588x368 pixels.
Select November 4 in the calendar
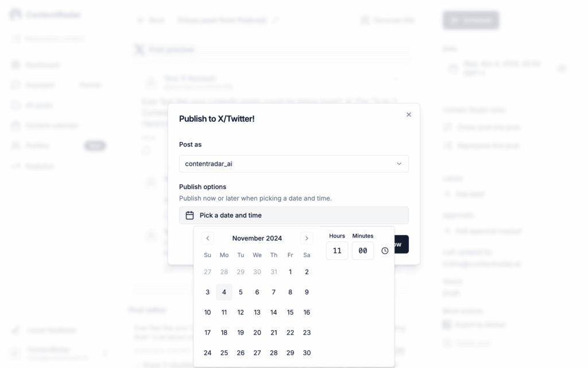[x=224, y=292]
